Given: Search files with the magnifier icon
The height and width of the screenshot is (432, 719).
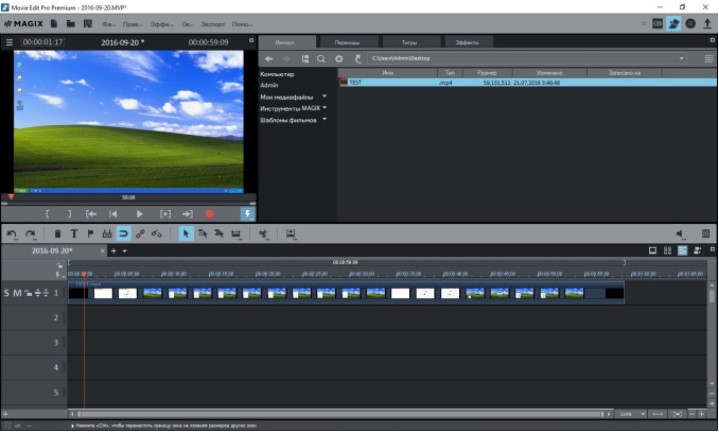Looking at the screenshot, I should pyautogui.click(x=321, y=59).
